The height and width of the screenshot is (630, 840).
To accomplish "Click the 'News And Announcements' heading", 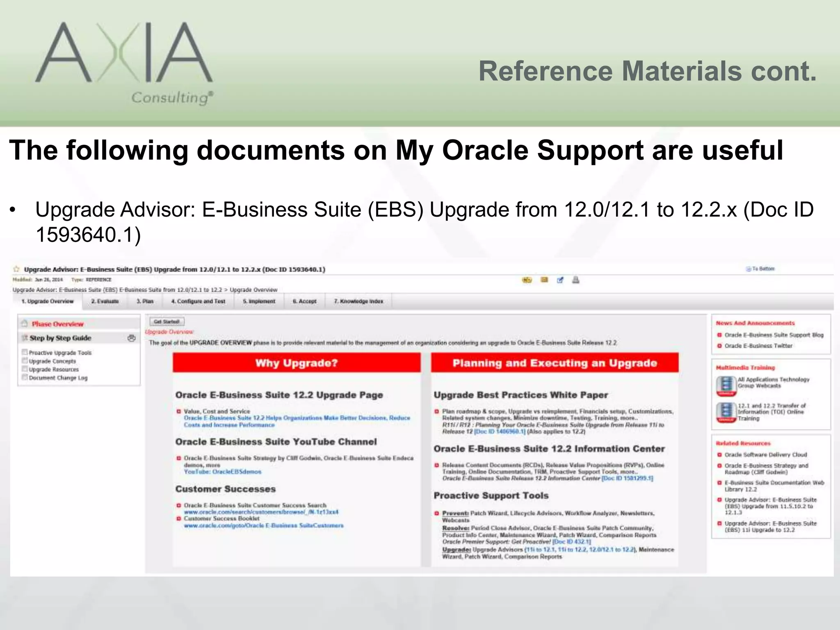I will 755,323.
